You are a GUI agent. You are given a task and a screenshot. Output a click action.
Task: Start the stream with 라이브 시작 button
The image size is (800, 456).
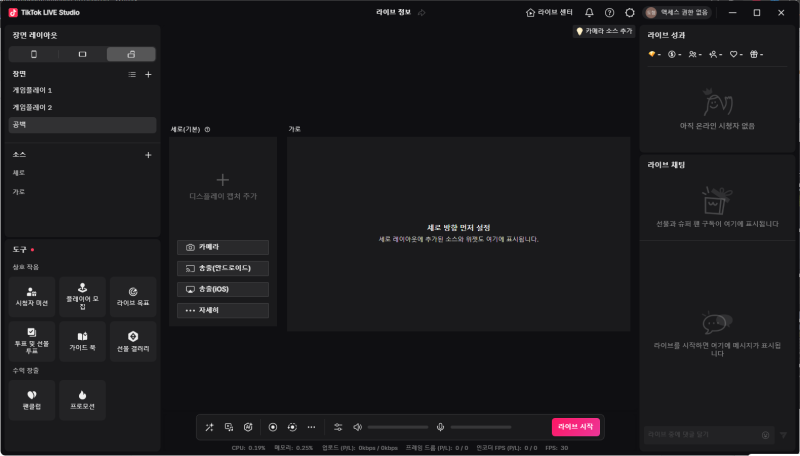[576, 427]
